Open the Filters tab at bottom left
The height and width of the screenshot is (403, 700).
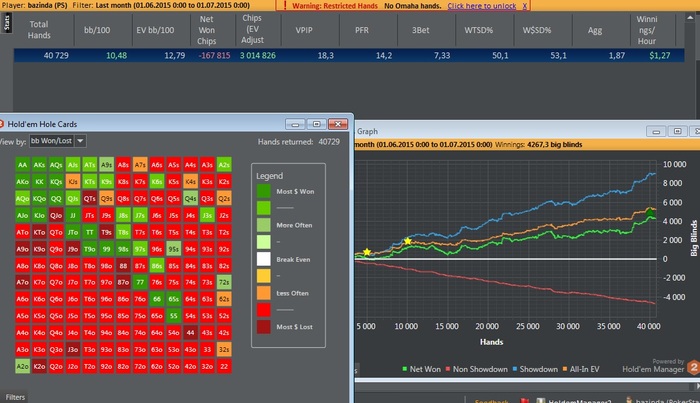coord(15,397)
